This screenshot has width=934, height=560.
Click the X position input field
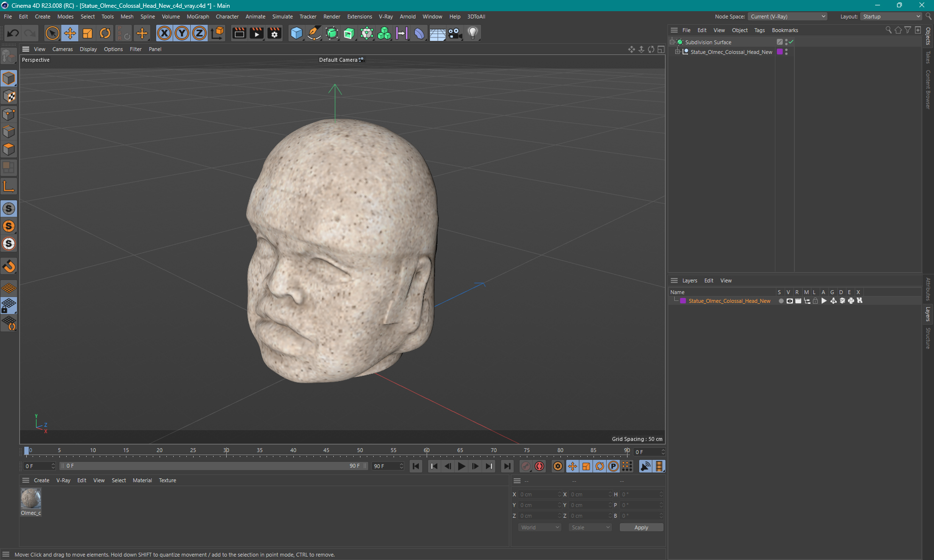(x=539, y=494)
